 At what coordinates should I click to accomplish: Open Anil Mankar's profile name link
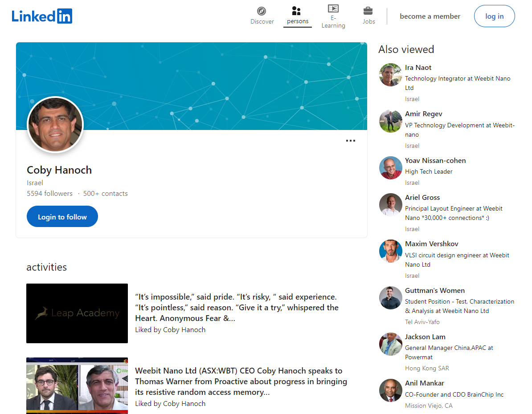(425, 383)
